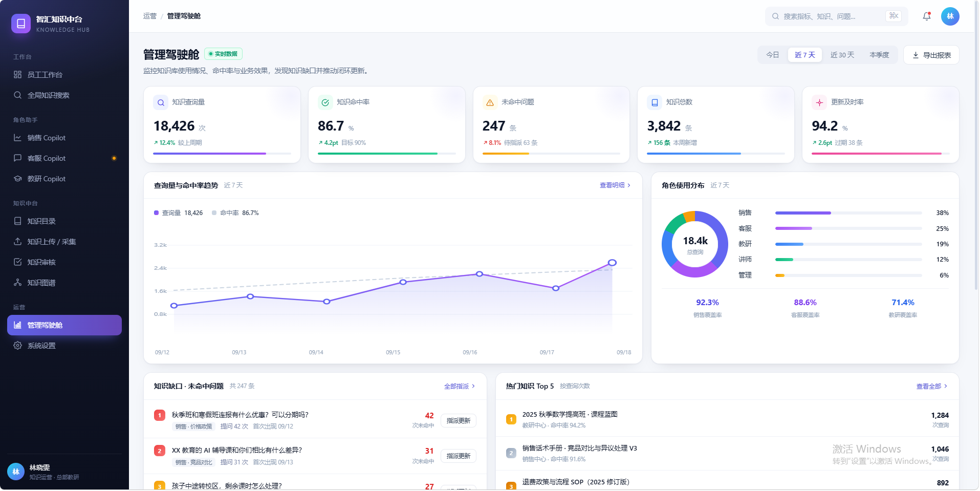Screen dimensions: 980x491
Task: Open the user avatar 林 in the top bar
Action: (x=950, y=16)
